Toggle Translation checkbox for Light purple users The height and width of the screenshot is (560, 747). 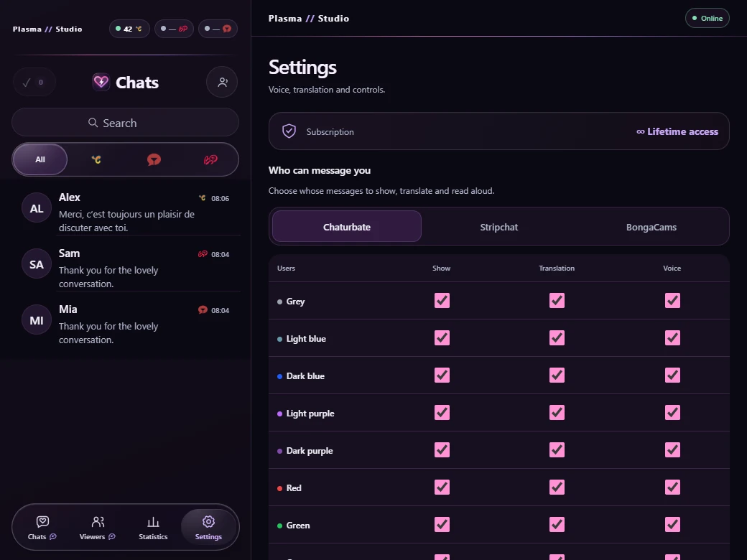[x=557, y=412]
